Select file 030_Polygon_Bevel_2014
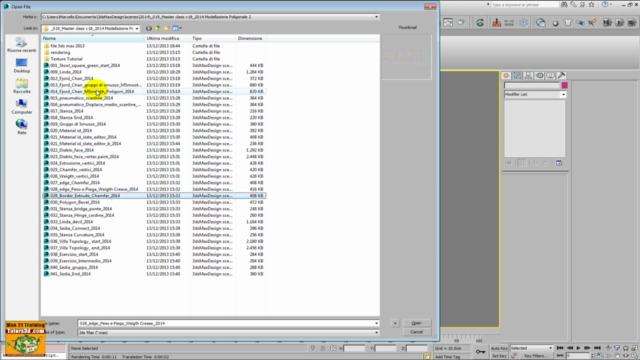Viewport: 640px width, 360px height. tap(74, 202)
